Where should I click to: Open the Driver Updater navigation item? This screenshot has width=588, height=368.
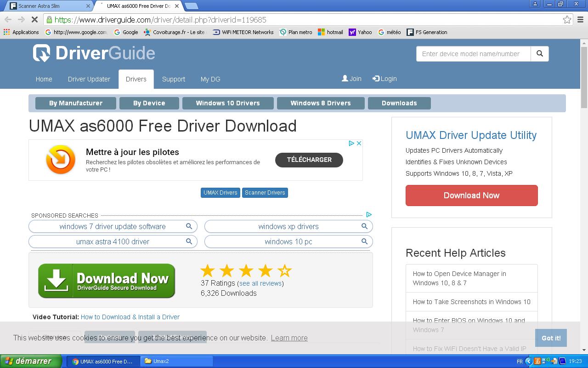pyautogui.click(x=89, y=79)
